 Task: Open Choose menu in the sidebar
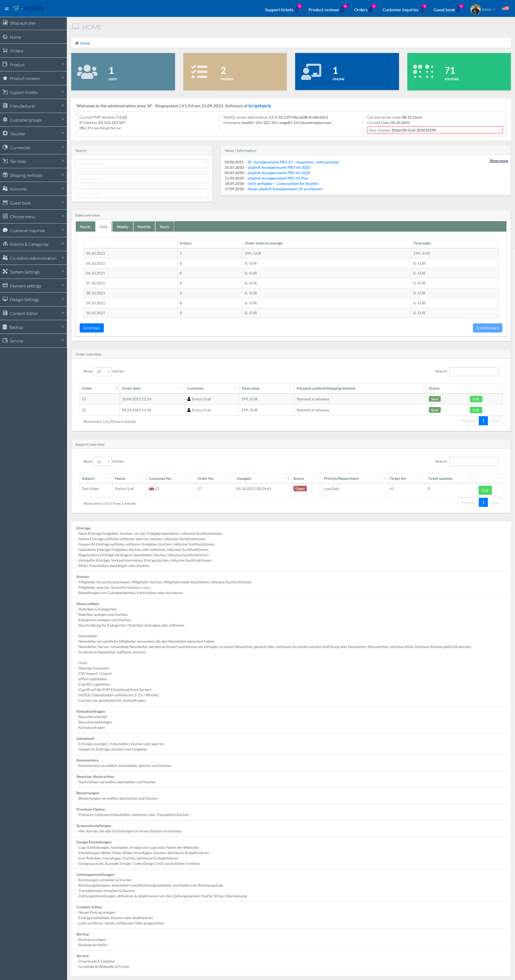point(34,217)
